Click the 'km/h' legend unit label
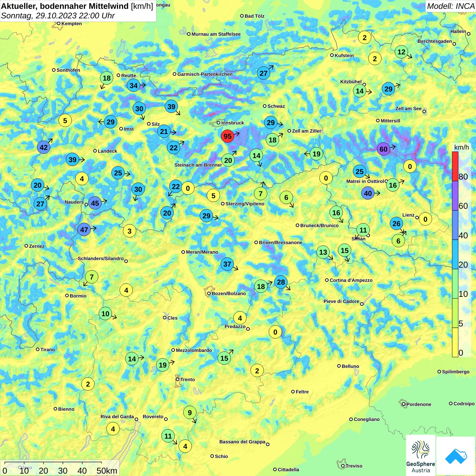This screenshot has width=476, height=476. tap(461, 147)
